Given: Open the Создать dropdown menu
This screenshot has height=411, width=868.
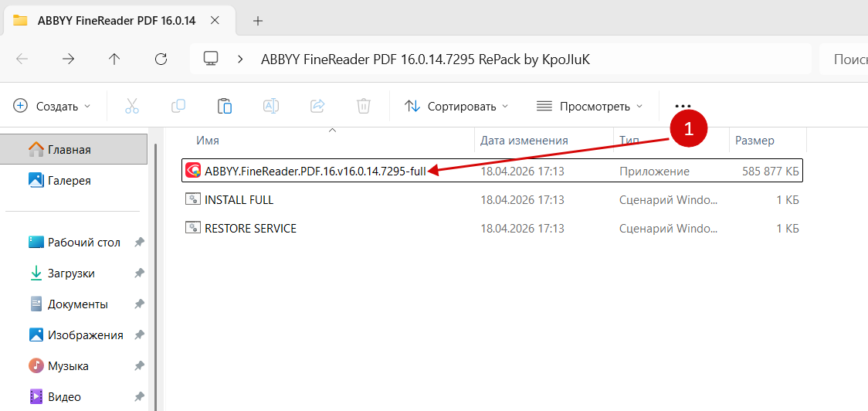Looking at the screenshot, I should click(52, 106).
